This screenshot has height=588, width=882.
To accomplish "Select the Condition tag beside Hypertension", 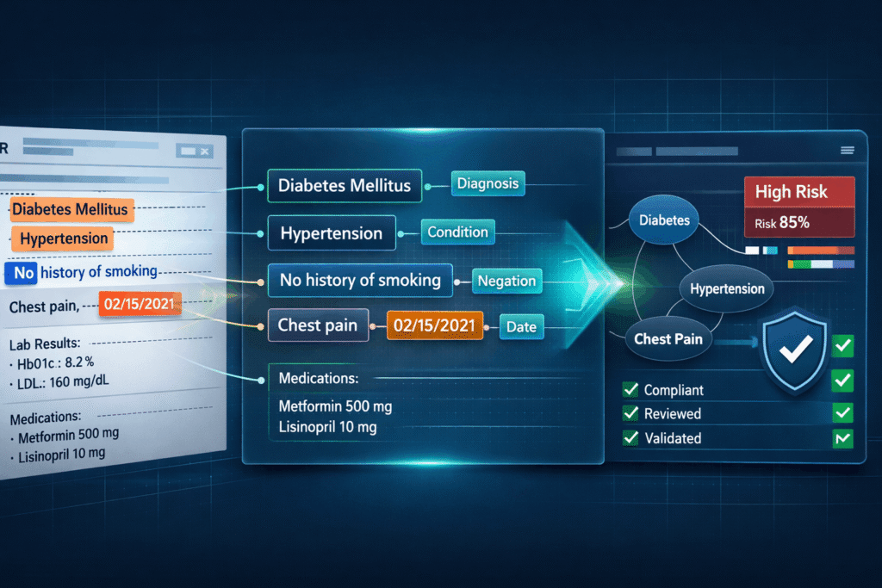I will [x=457, y=232].
